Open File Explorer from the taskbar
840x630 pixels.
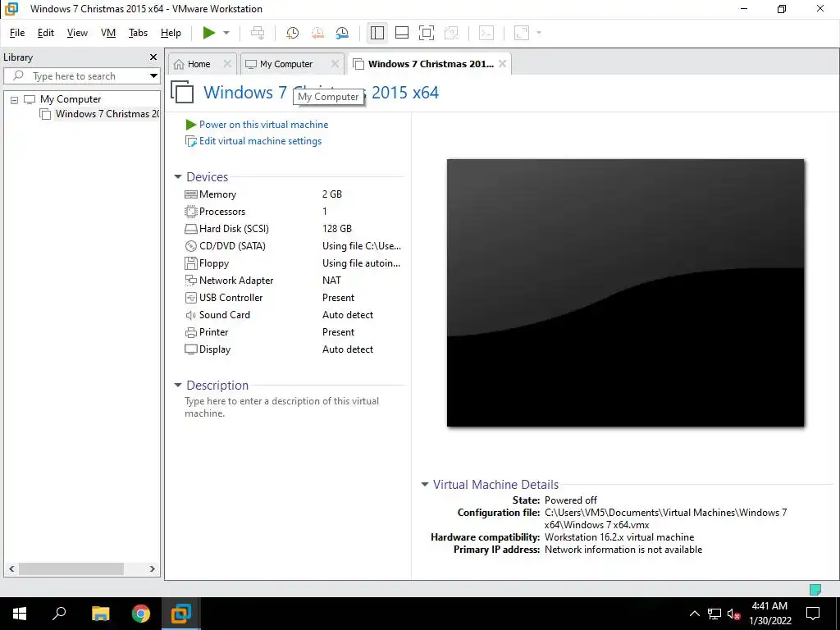coord(100,614)
